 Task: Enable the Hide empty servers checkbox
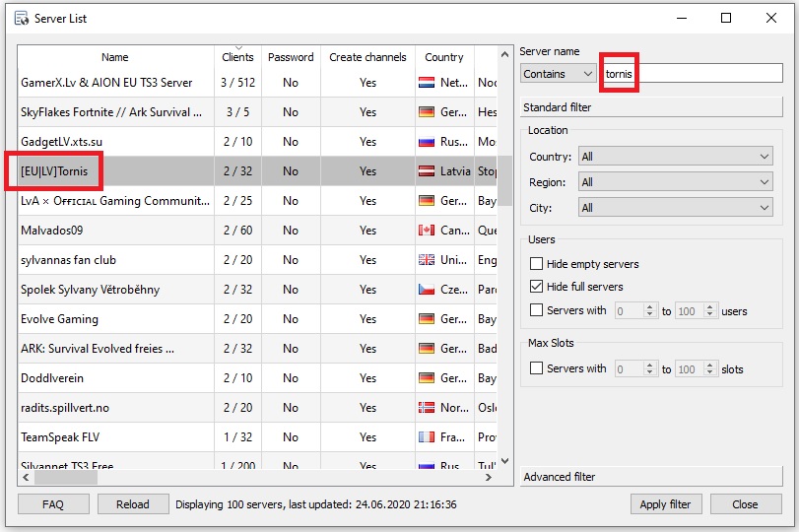pos(537,264)
